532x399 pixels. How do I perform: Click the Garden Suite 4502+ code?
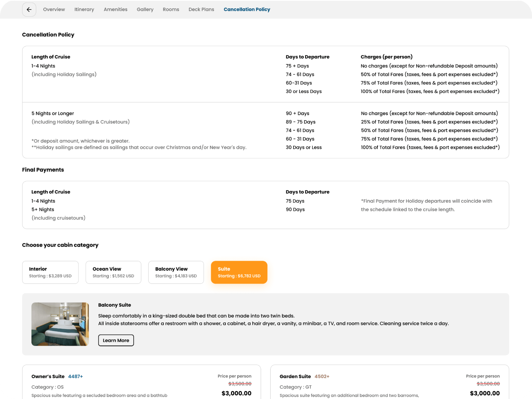pyautogui.click(x=322, y=376)
